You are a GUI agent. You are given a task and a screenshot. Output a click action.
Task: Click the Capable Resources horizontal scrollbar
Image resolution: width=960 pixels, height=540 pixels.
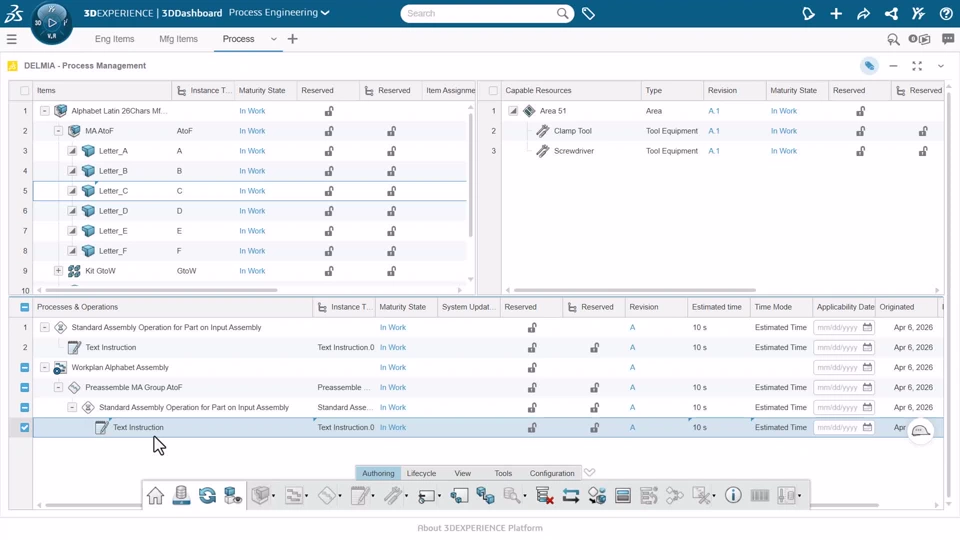(635, 290)
